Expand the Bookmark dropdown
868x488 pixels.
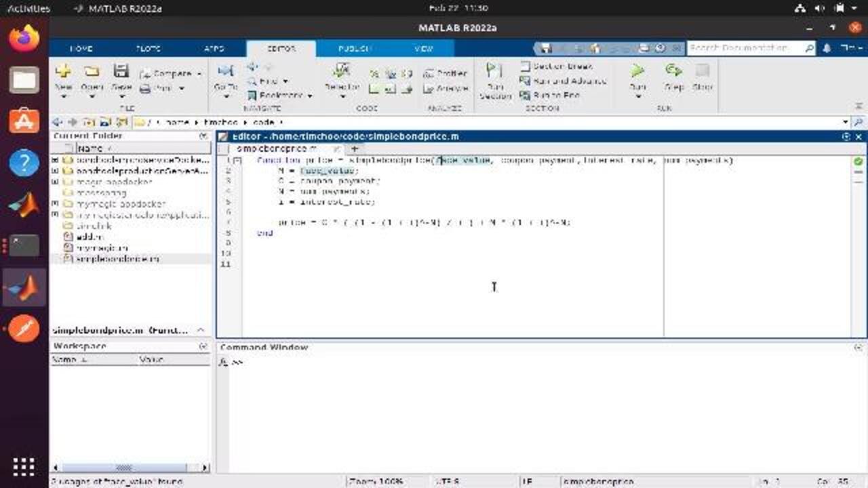click(310, 96)
